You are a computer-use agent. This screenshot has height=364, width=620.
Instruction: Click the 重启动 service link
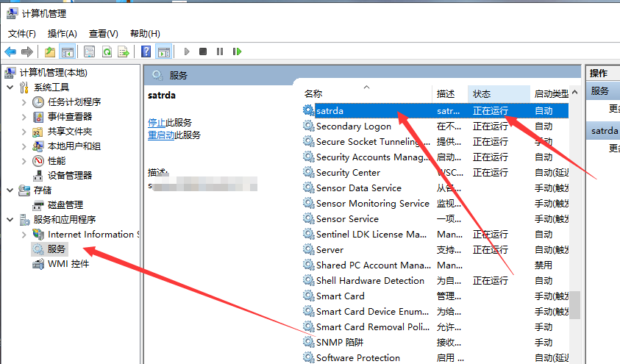pyautogui.click(x=161, y=135)
